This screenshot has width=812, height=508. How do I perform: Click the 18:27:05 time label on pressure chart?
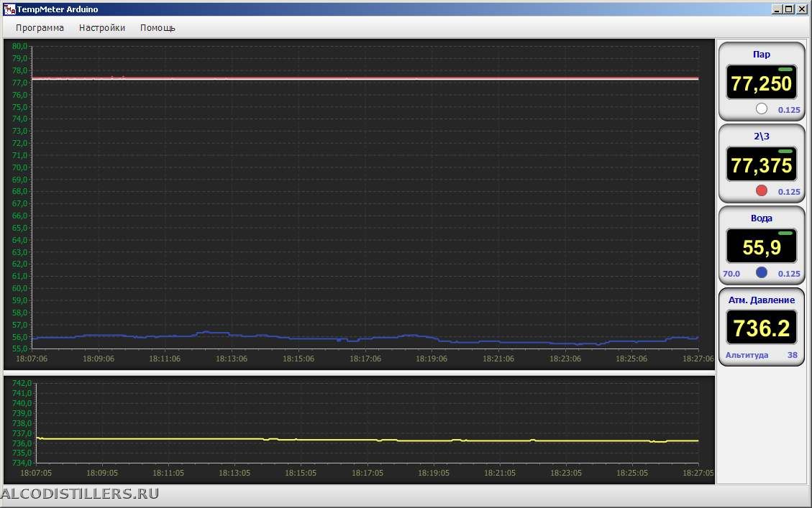[x=698, y=473]
